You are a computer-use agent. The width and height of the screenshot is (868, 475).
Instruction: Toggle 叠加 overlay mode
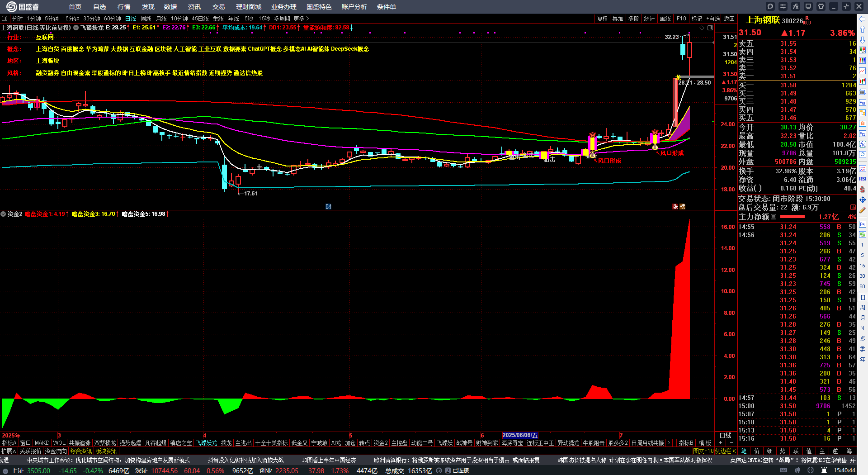618,19
